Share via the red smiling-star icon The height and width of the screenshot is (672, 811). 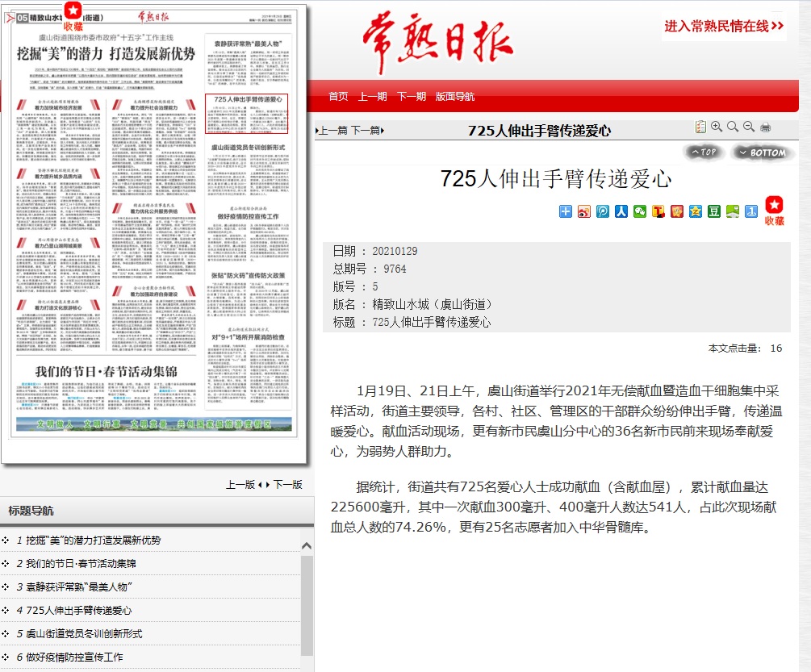[x=677, y=211]
